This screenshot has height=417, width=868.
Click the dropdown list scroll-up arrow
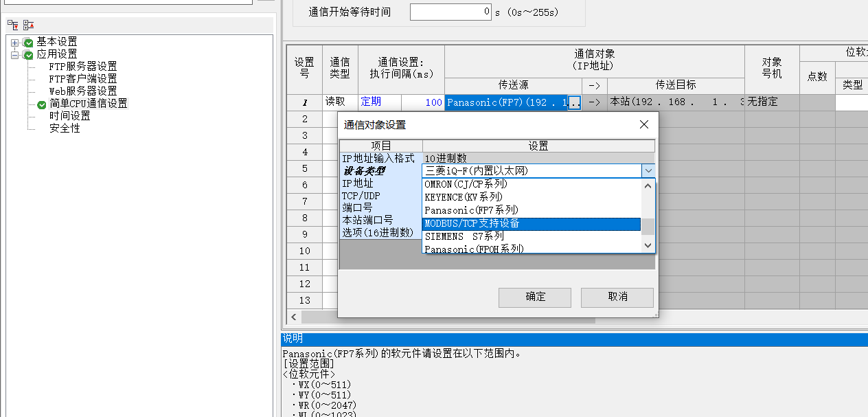tap(648, 185)
